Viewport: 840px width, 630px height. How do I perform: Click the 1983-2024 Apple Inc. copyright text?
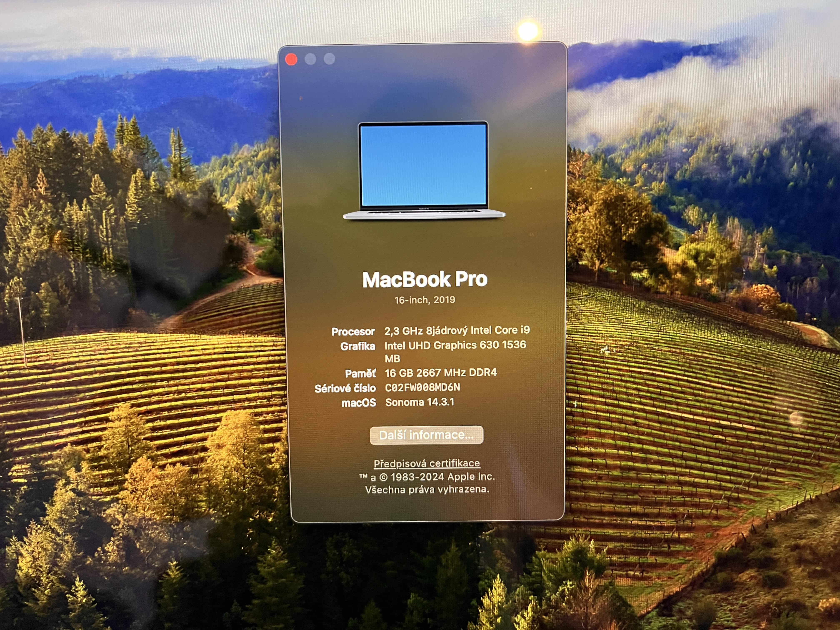(x=427, y=477)
